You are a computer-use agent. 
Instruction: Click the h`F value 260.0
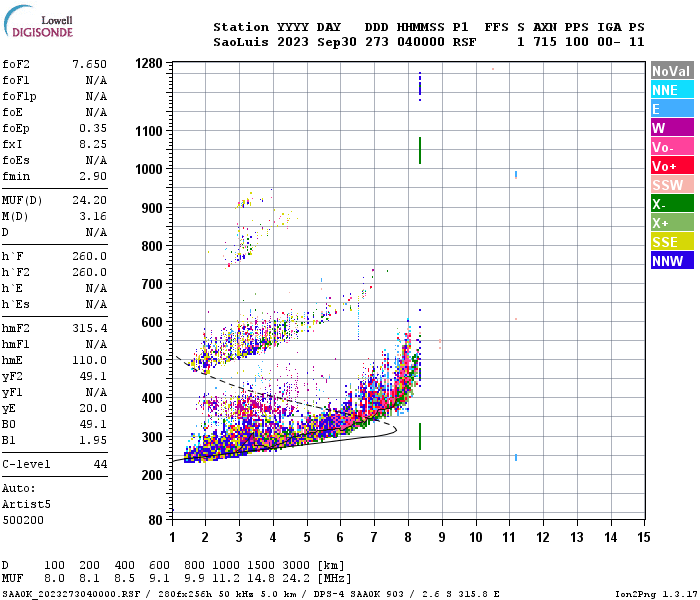tap(90, 256)
